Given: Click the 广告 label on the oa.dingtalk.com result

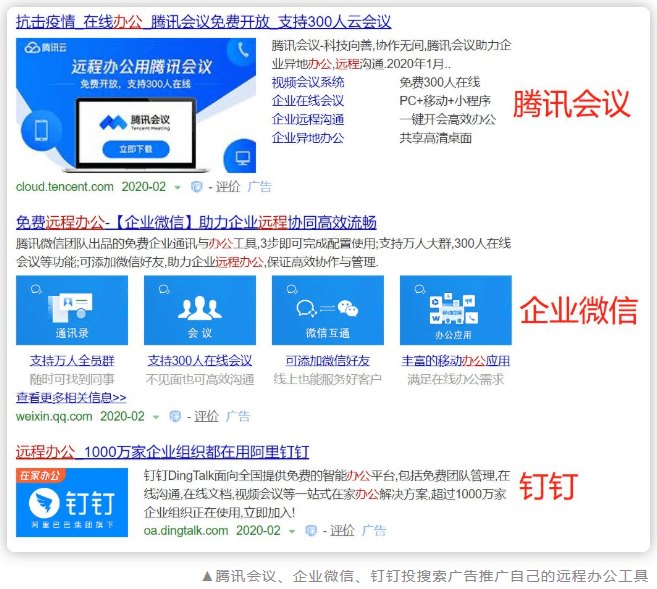Looking at the screenshot, I should 374,531.
